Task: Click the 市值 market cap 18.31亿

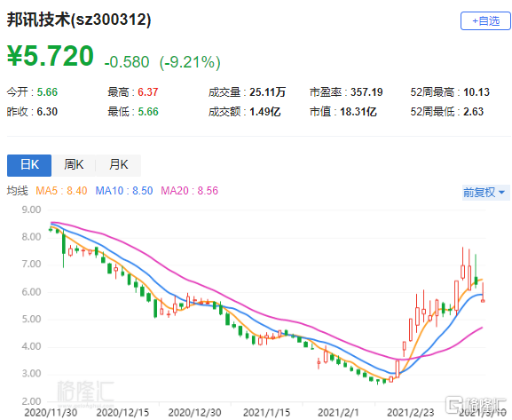Action: (358, 112)
